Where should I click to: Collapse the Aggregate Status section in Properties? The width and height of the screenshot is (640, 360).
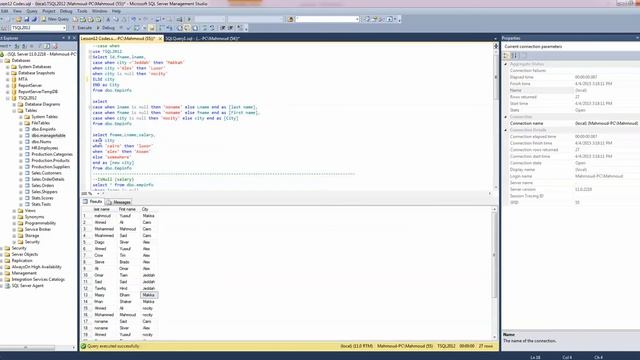coord(506,64)
